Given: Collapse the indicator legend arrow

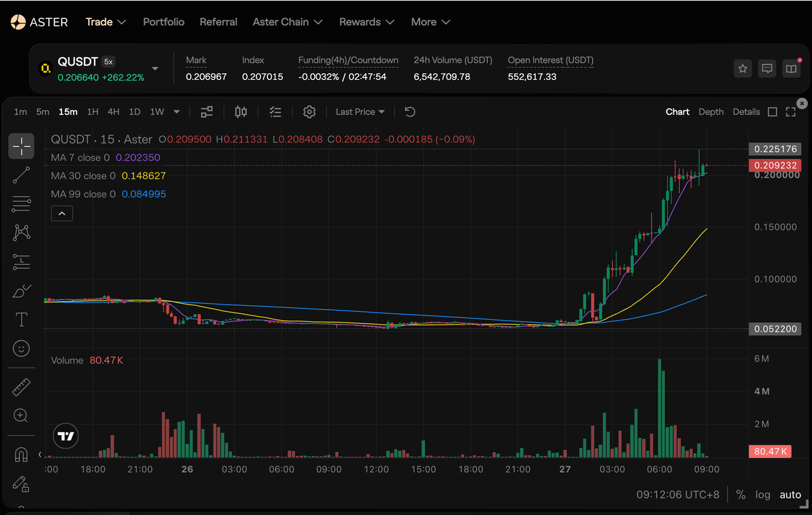Looking at the screenshot, I should (x=62, y=213).
